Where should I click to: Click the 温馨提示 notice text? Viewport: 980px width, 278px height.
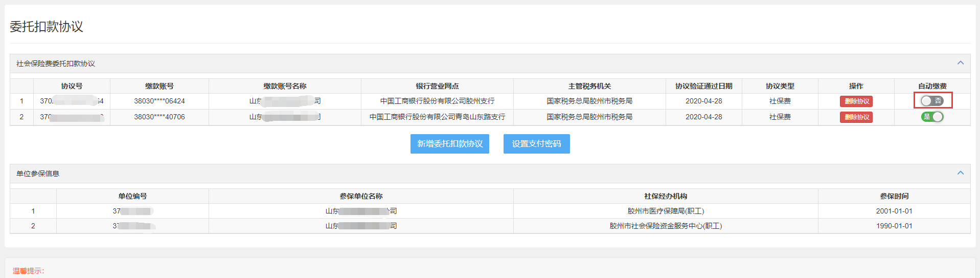[29, 271]
